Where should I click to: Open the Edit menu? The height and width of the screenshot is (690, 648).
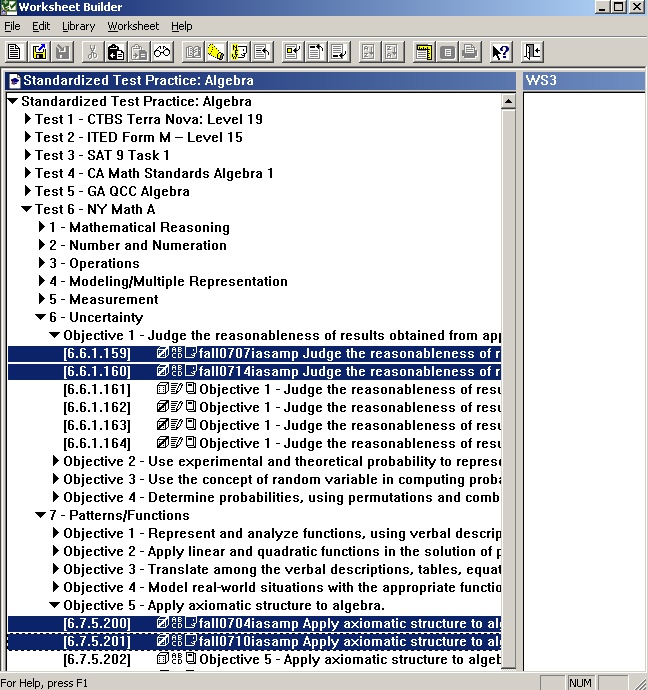[x=41, y=26]
